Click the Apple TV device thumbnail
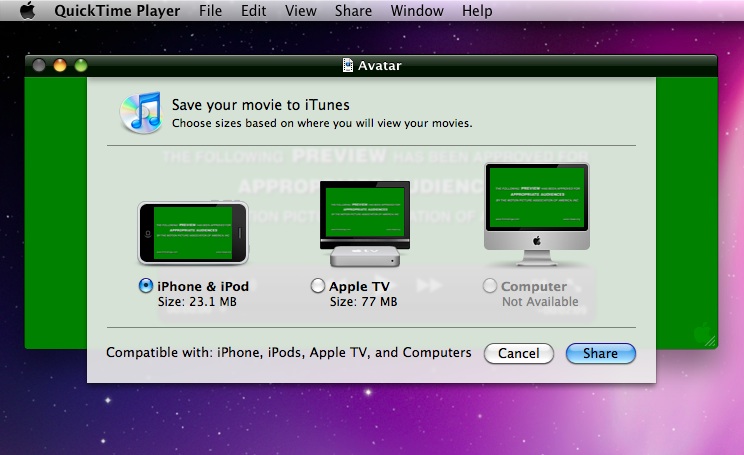 [364, 223]
